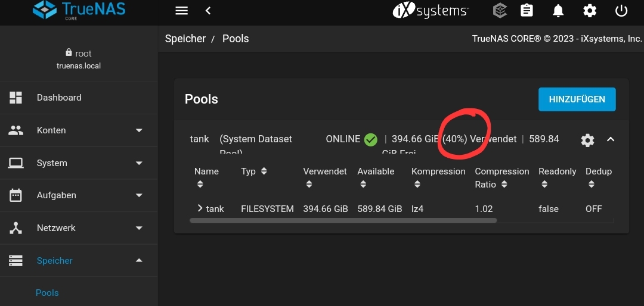The height and width of the screenshot is (306, 644).
Task: Click the power icon
Action: click(x=621, y=11)
